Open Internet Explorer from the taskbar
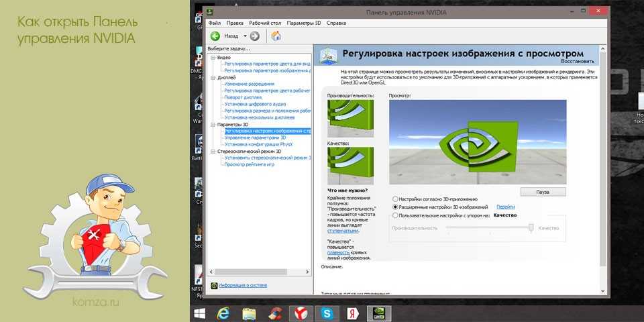 point(223,313)
